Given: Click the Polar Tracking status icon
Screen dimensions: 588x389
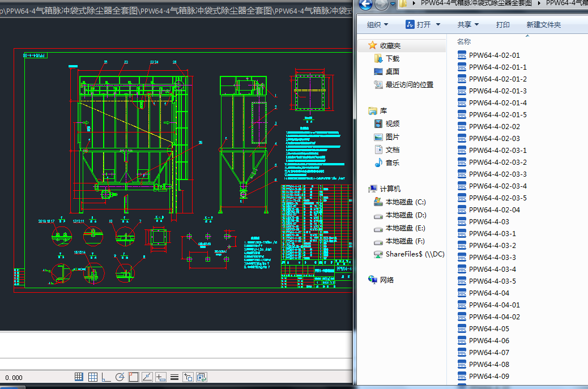Looking at the screenshot, I should pyautogui.click(x=120, y=377).
